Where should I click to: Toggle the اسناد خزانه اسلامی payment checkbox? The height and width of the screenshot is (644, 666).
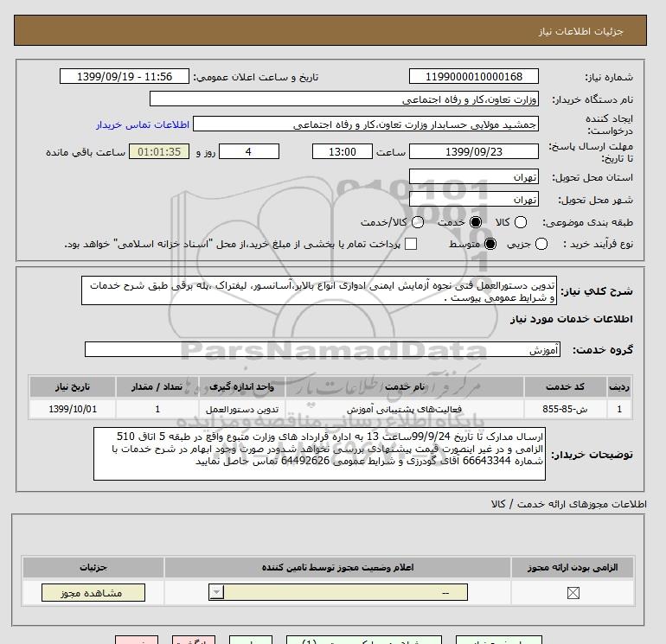[411, 244]
